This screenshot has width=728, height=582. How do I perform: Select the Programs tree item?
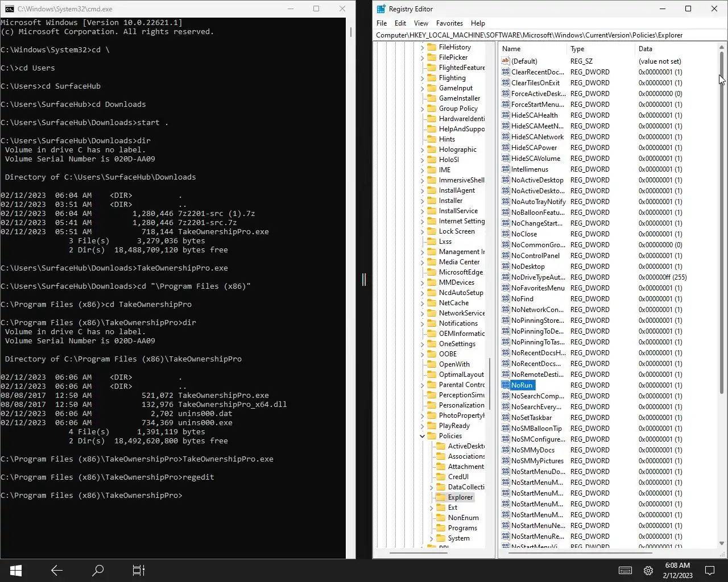[462, 528]
